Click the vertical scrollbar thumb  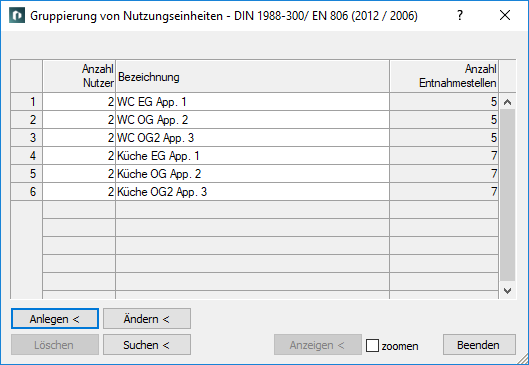(x=507, y=195)
